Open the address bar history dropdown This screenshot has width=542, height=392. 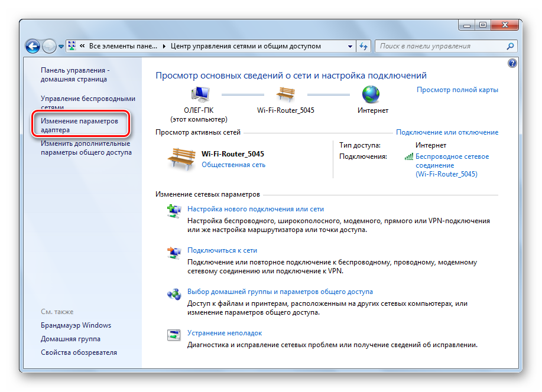pyautogui.click(x=350, y=46)
